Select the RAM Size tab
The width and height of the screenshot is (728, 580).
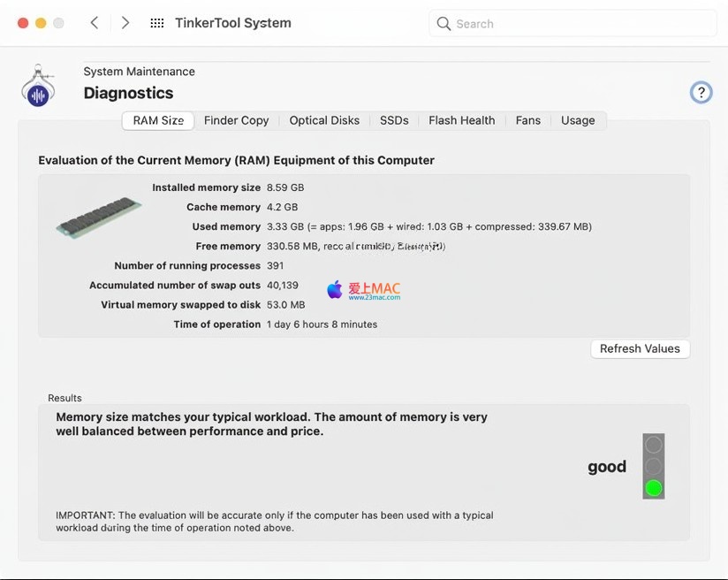[158, 120]
